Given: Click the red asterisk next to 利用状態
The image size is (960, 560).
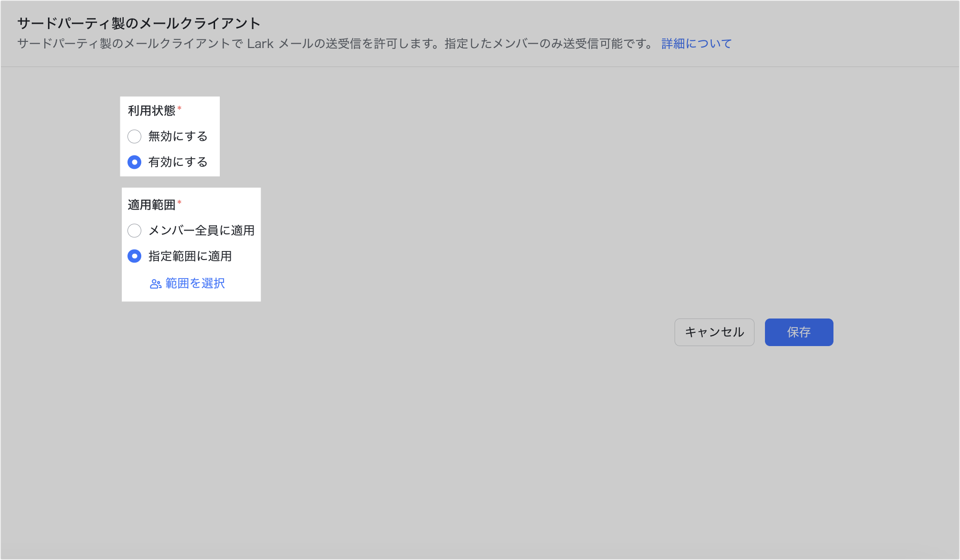Looking at the screenshot, I should [179, 109].
